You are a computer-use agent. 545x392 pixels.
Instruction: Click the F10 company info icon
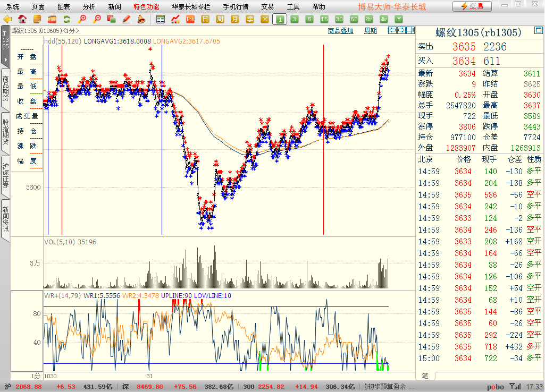[52, 19]
